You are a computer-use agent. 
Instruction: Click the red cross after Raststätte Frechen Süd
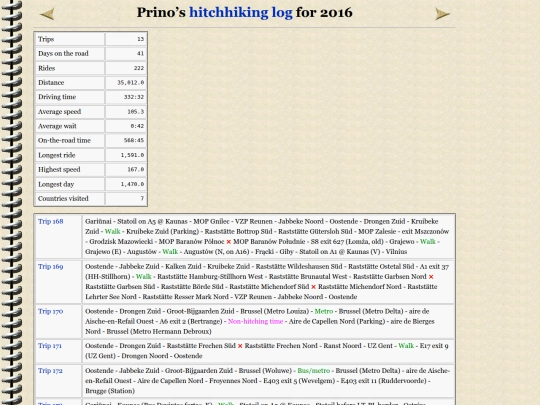240,346
